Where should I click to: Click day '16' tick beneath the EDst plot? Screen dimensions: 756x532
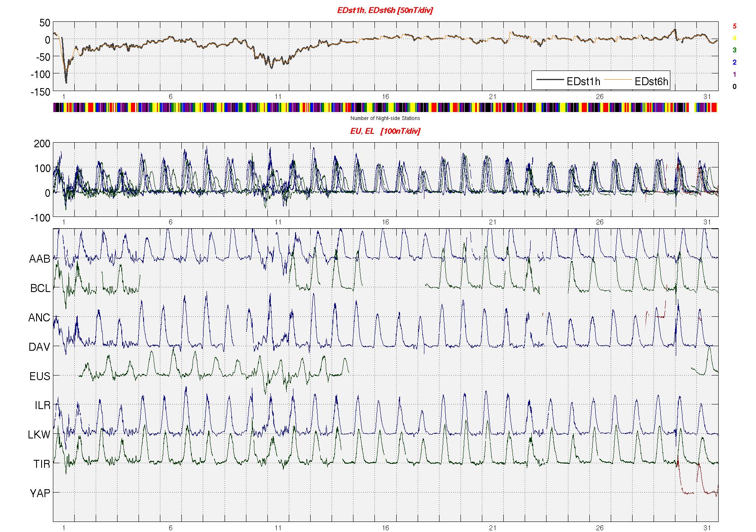point(385,97)
